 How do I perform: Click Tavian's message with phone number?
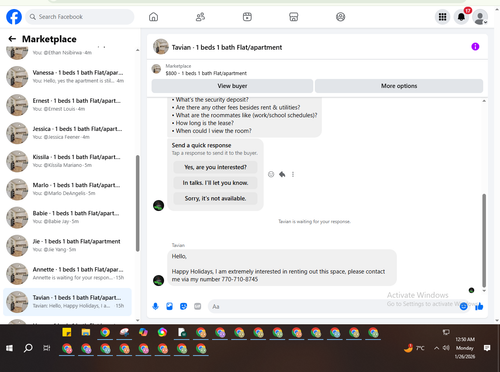point(282,268)
